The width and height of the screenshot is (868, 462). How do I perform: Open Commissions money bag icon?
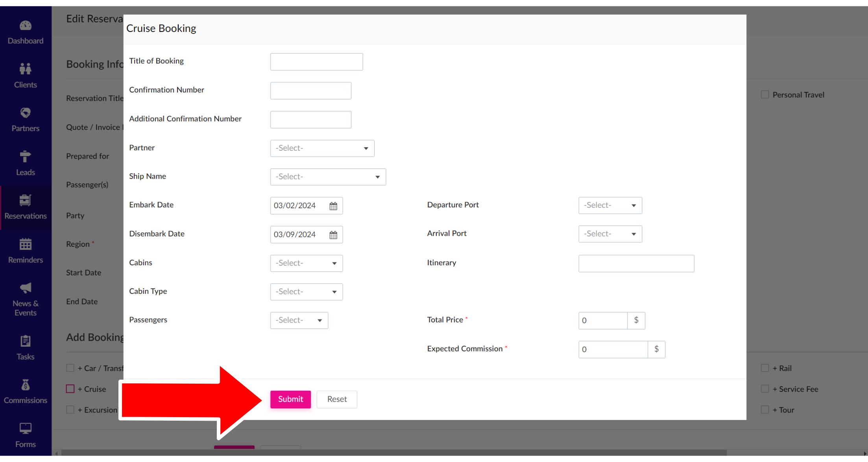point(26,385)
